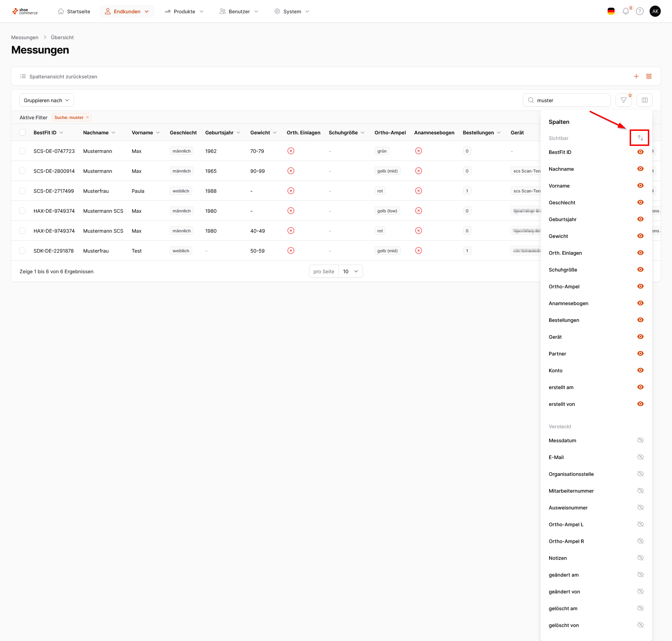The image size is (672, 641).
Task: Hide the Nachname column via eye icon
Action: [640, 169]
